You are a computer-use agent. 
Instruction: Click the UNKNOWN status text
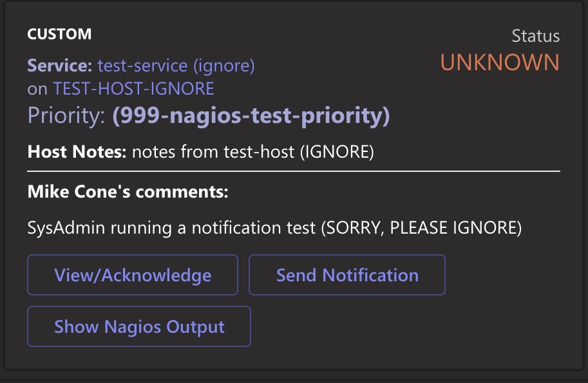[x=500, y=62]
